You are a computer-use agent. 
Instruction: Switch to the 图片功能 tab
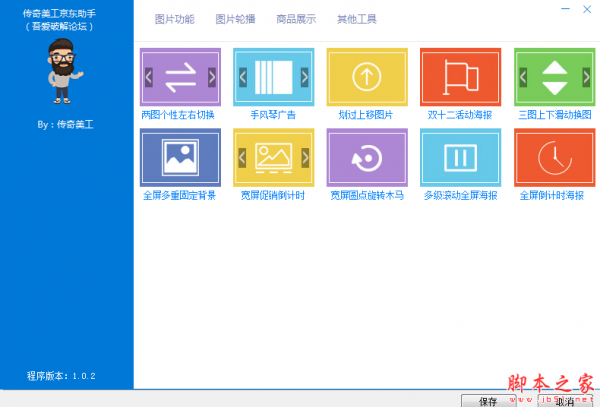tap(174, 19)
